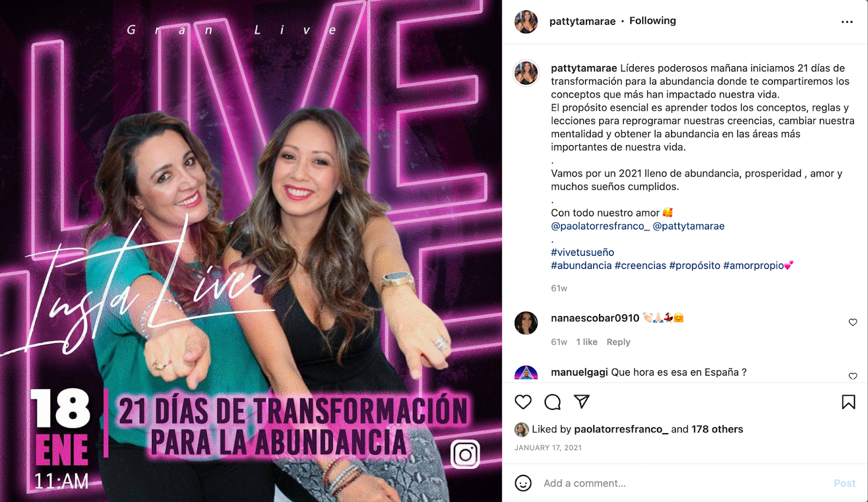
Task: Open emoji picker smiley icon
Action: (x=523, y=483)
